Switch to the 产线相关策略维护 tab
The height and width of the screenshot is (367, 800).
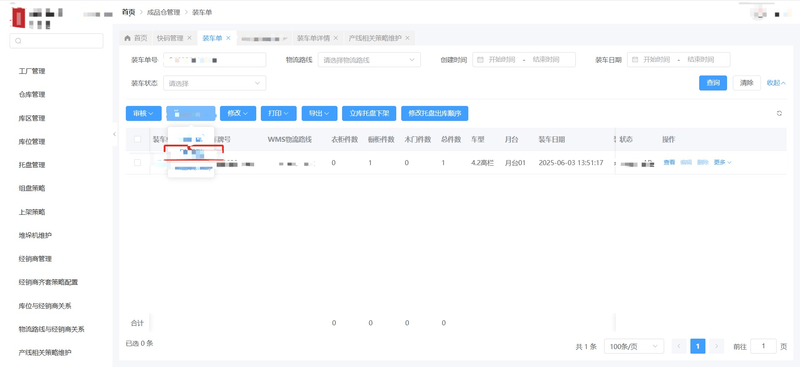[x=379, y=38]
